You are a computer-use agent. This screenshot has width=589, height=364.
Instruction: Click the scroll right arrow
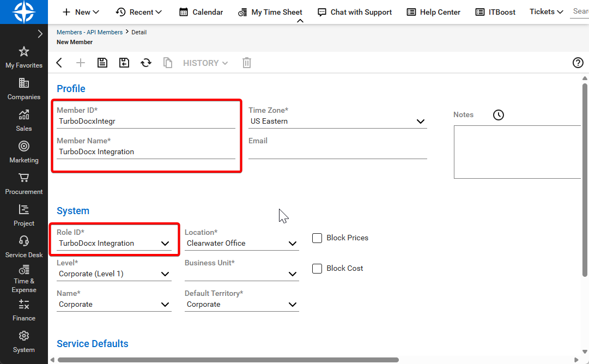(576, 360)
